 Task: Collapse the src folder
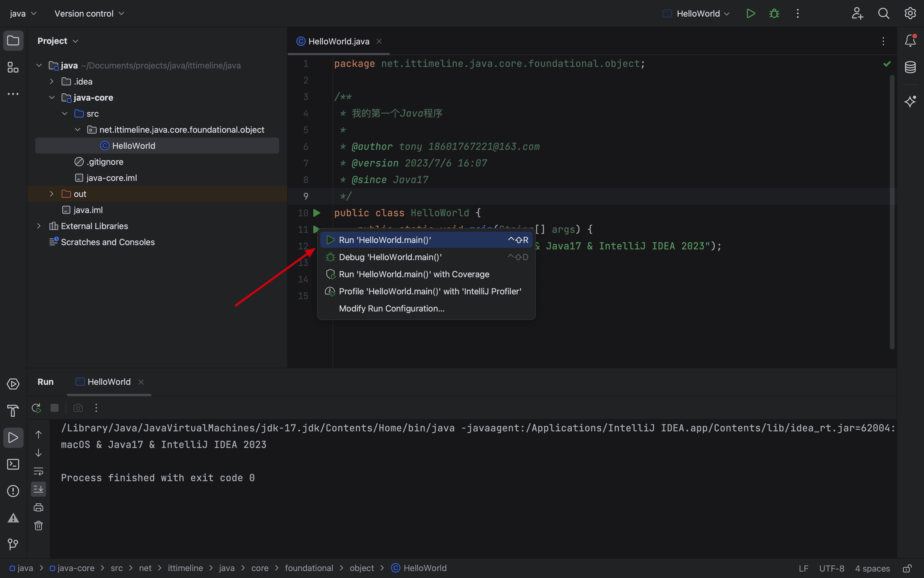[x=64, y=113]
